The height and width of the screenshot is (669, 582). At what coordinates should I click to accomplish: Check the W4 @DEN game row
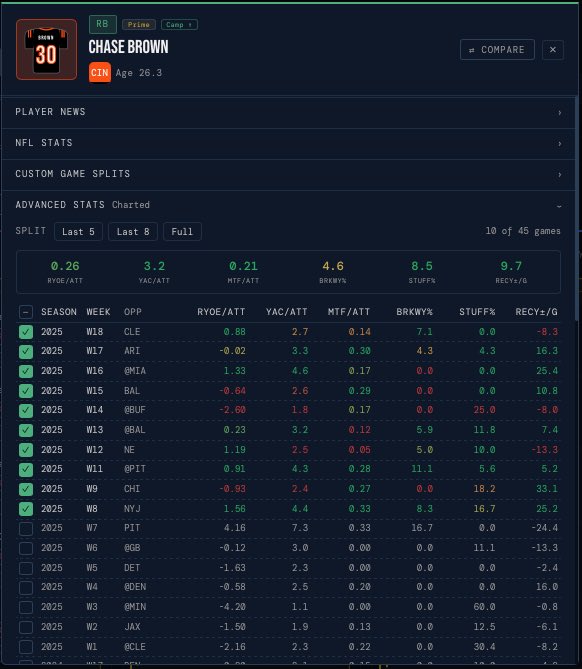tap(26, 587)
